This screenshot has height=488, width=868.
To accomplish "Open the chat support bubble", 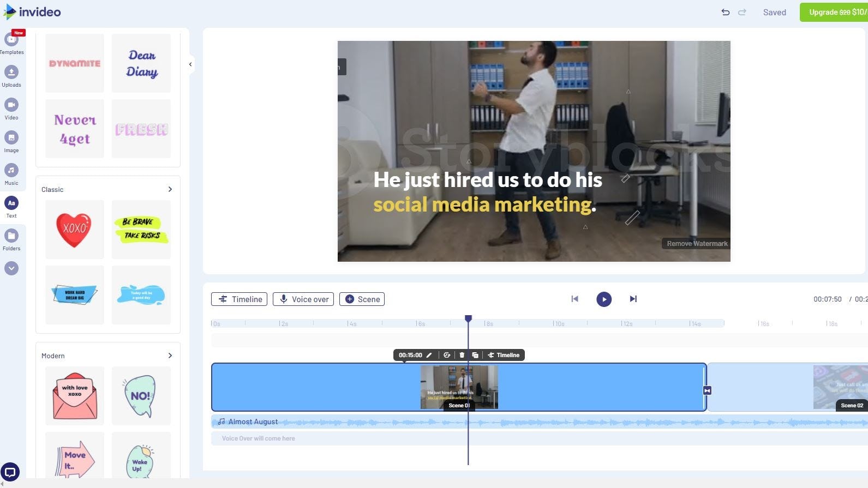I will point(10,472).
